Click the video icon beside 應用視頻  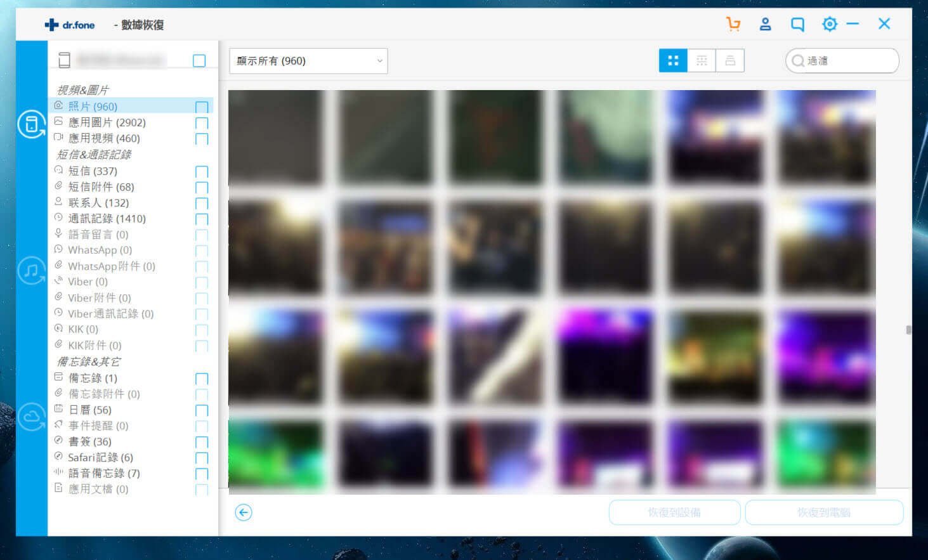point(58,137)
